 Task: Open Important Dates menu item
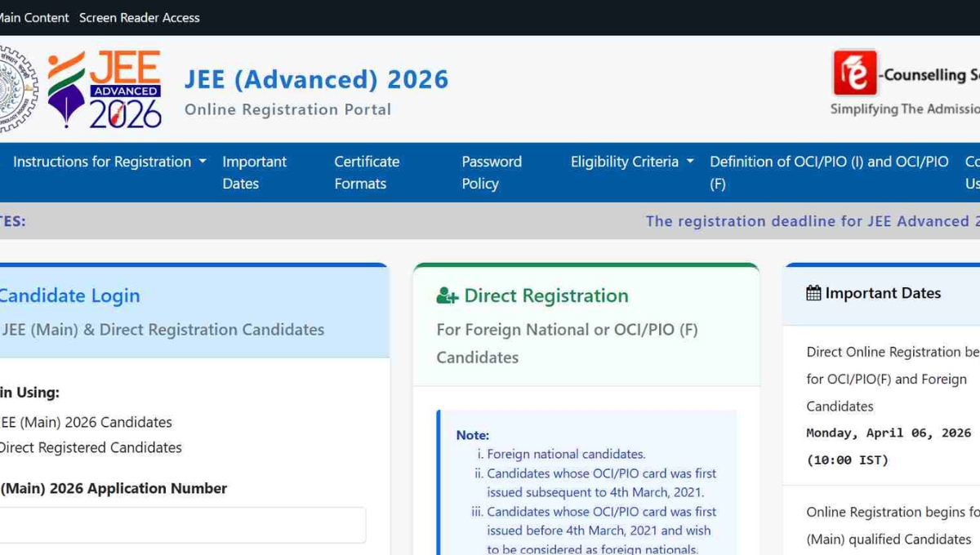254,172
